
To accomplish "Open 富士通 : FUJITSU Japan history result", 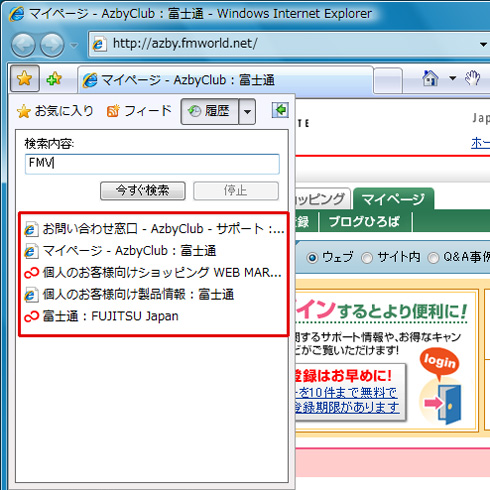I will click(x=101, y=316).
